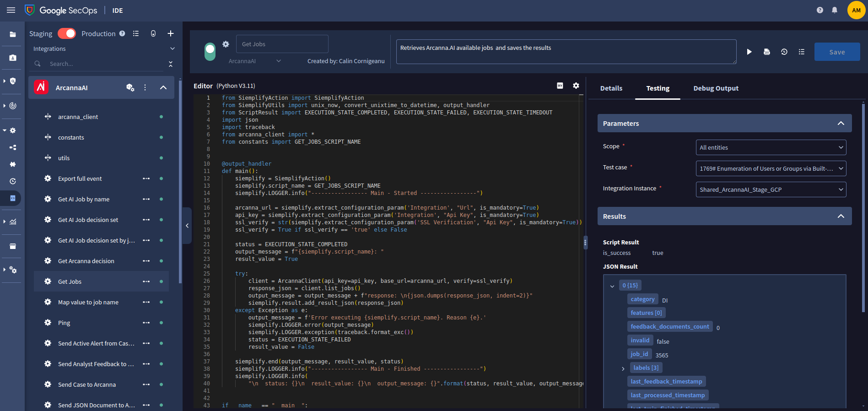Open the ArcannaAI integration dropdown under name
This screenshot has width=868, height=411.
pyautogui.click(x=255, y=61)
